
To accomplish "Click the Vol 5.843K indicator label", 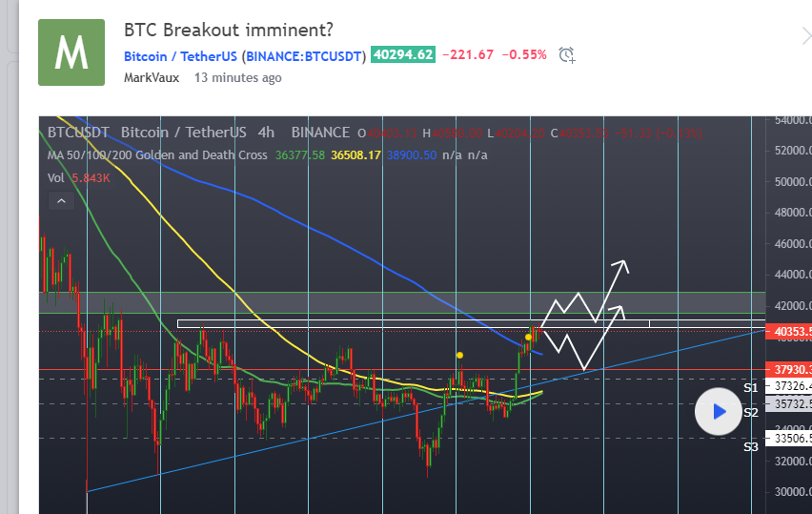I will pos(79,177).
